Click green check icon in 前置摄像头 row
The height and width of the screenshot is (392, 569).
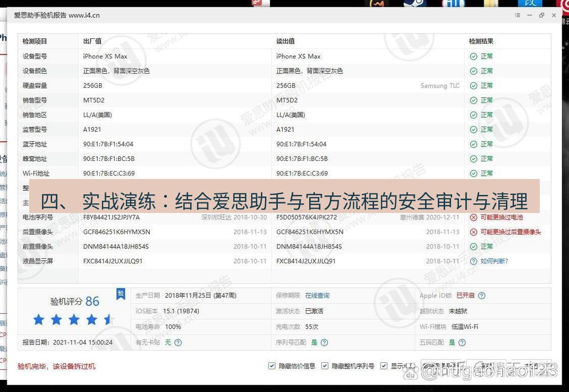pos(473,247)
